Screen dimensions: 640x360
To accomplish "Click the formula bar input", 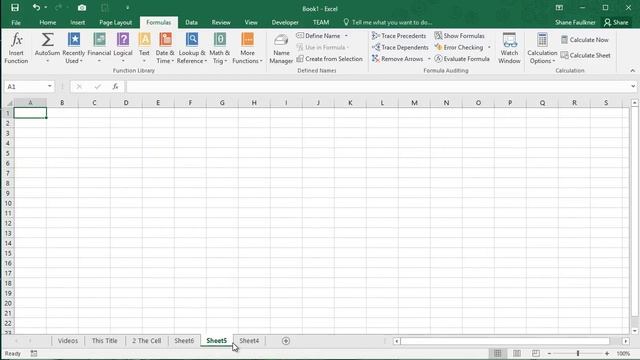I will [378, 87].
